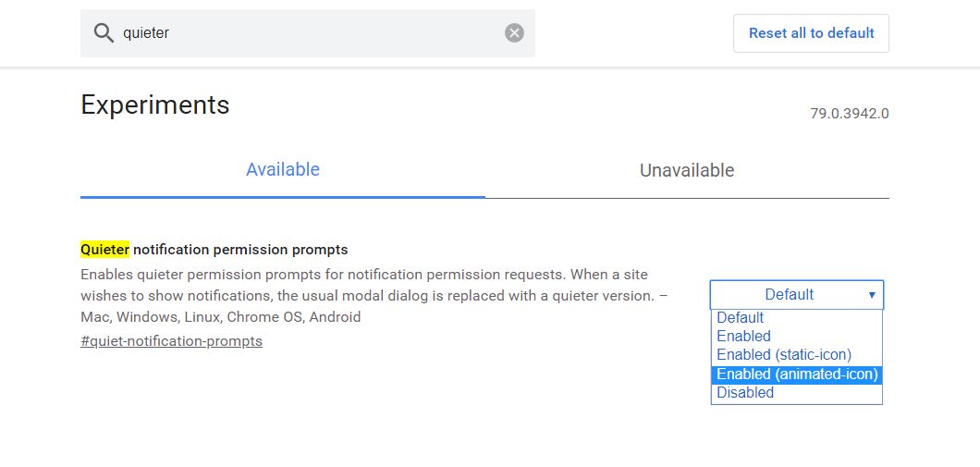This screenshot has height=467, width=980.
Task: Click inside the search field containing "quieter"
Action: click(305, 33)
